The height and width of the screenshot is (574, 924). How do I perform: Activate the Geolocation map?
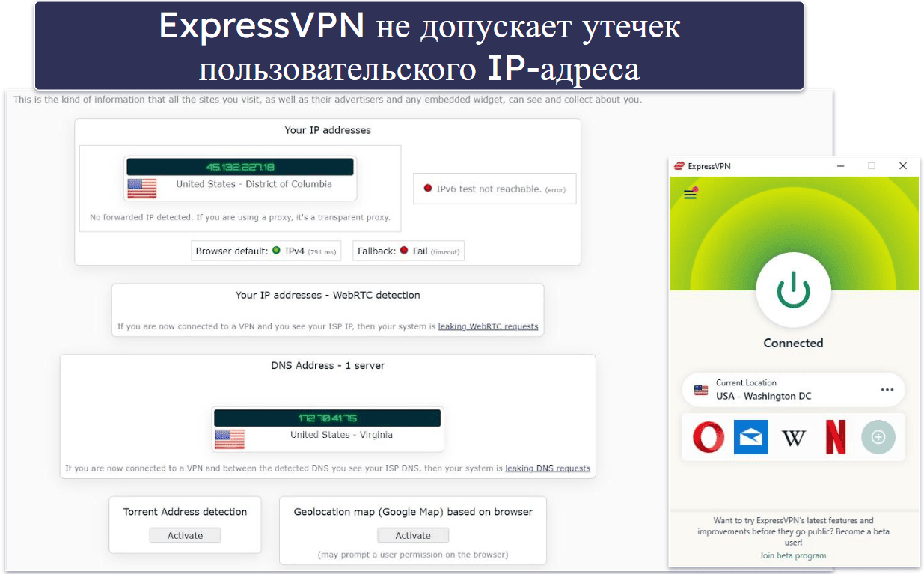[x=413, y=535]
